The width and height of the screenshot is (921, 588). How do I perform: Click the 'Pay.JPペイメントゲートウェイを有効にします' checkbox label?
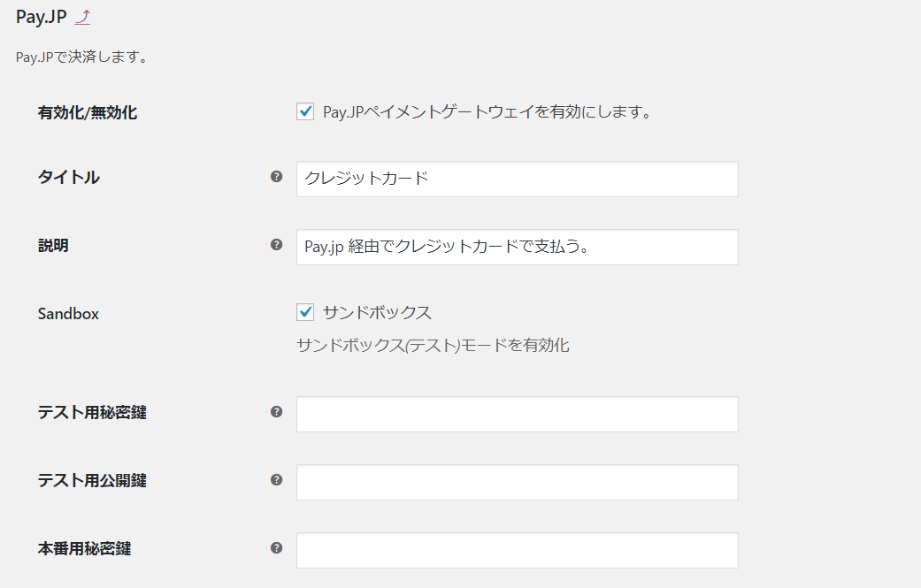[x=487, y=112]
